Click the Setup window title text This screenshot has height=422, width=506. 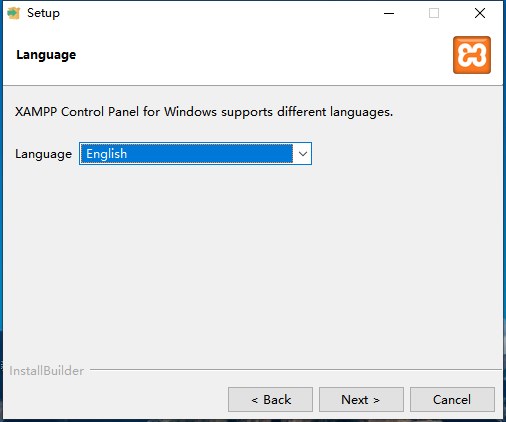(x=43, y=13)
